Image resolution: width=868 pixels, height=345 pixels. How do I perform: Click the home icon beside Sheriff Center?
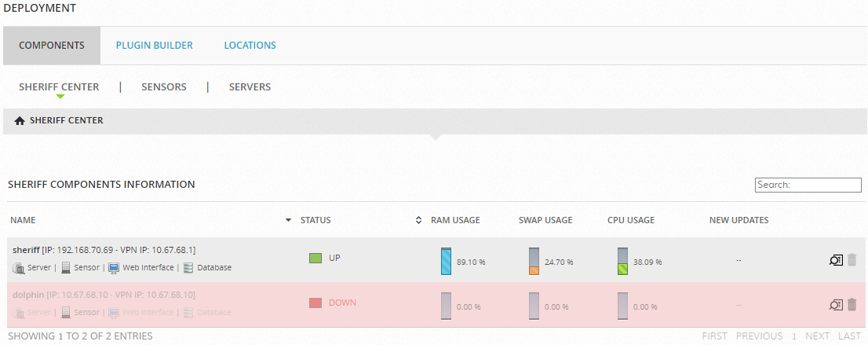tap(20, 121)
